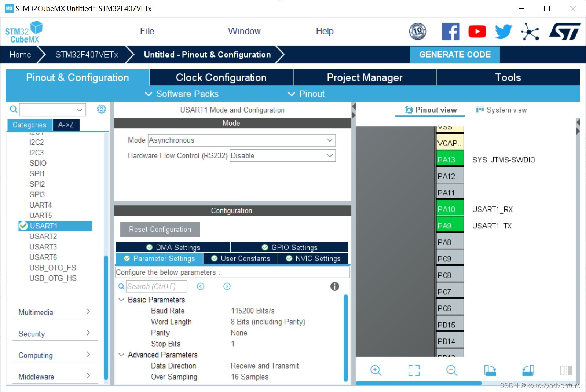Select USB_OTG_FS peripheral
The height and width of the screenshot is (392, 586).
53,268
